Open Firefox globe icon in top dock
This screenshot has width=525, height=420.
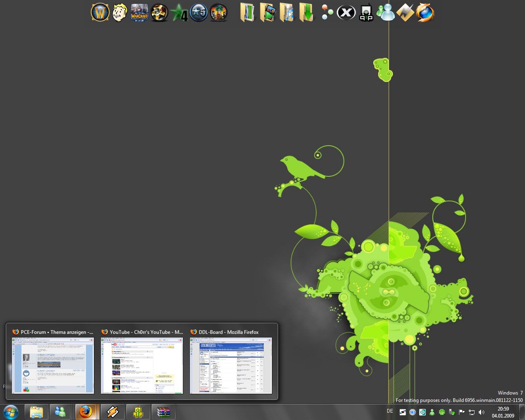425,13
